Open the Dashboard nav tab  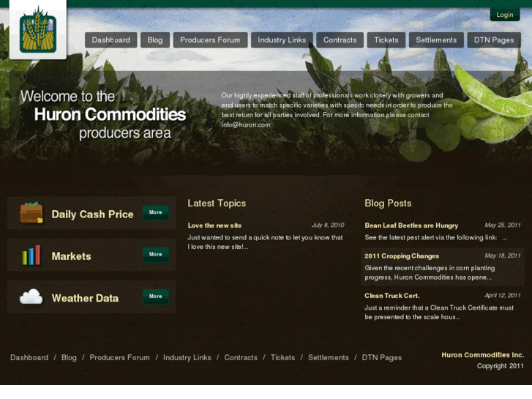click(x=111, y=40)
